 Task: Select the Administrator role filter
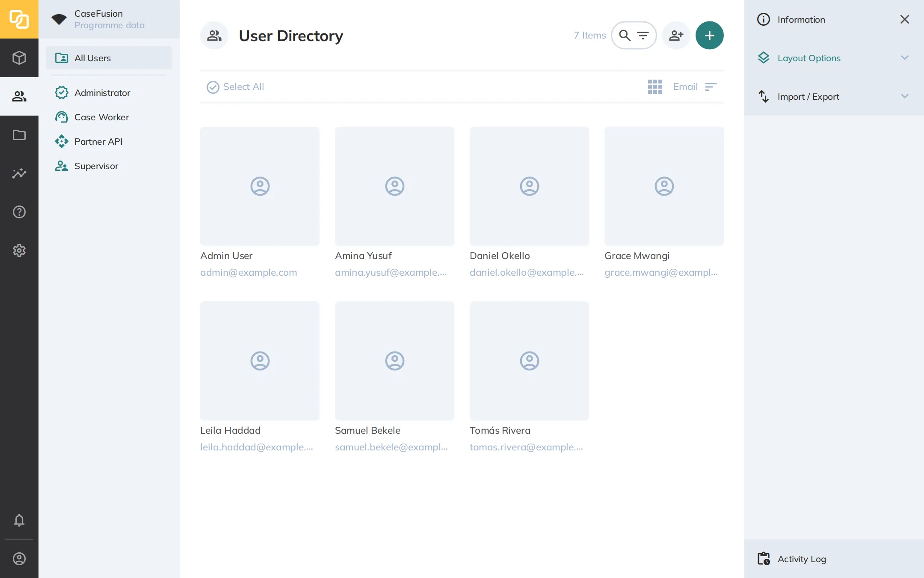pos(109,92)
